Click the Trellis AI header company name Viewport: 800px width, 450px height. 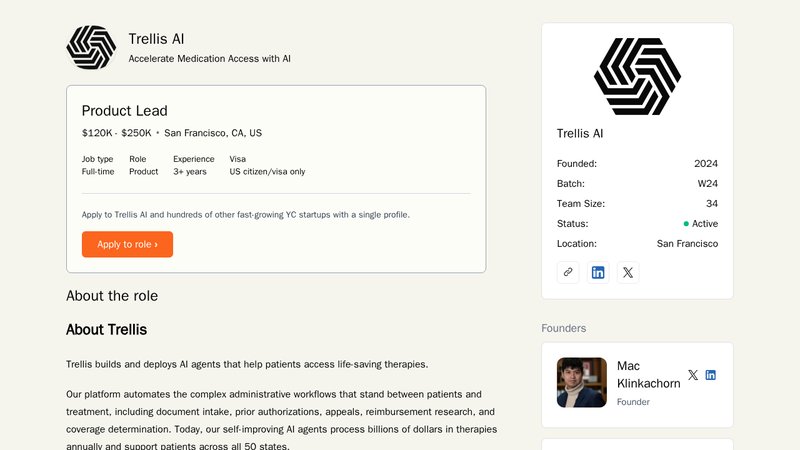coord(156,39)
